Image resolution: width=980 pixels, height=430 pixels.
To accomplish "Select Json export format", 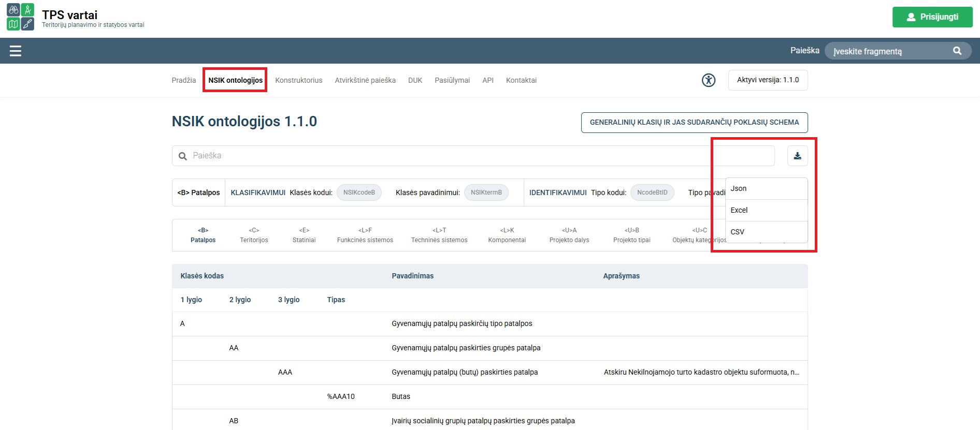I will pyautogui.click(x=766, y=188).
